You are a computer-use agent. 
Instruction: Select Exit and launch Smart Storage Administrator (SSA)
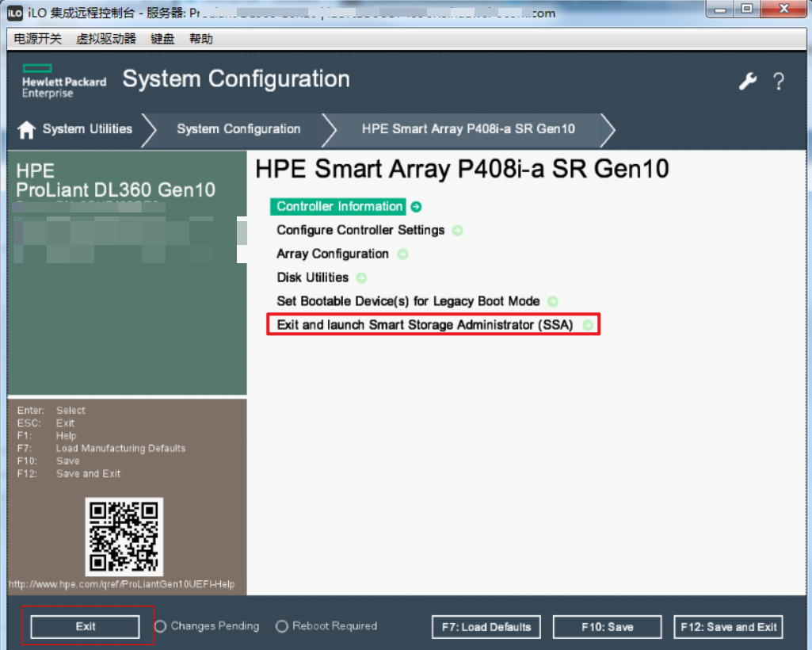click(425, 325)
